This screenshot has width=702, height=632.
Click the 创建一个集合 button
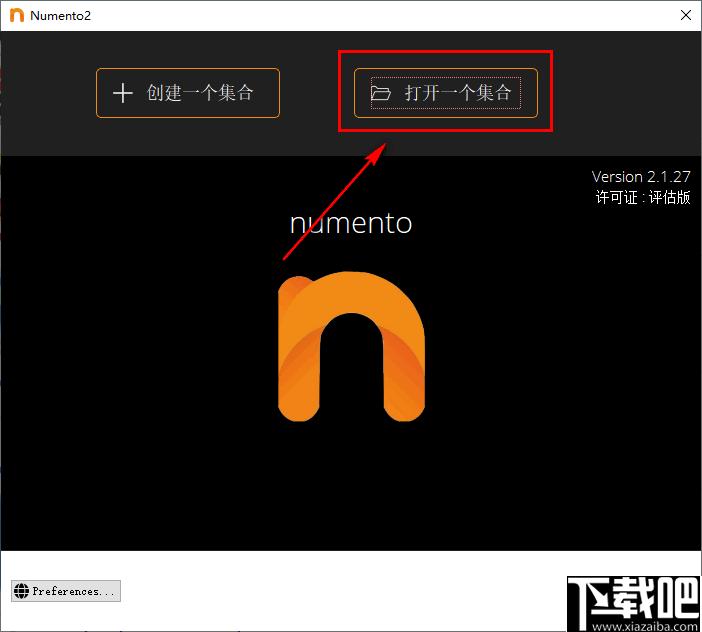pos(188,93)
